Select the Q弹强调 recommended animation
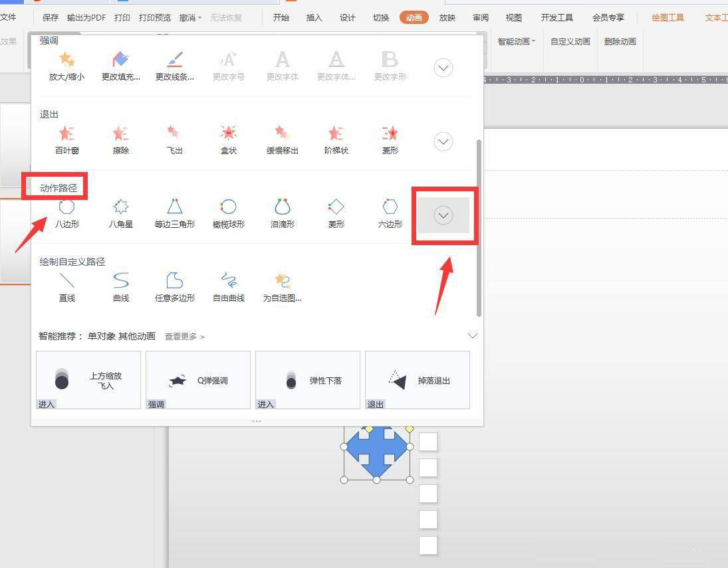Screen dimensions: 728x568 click(197, 379)
